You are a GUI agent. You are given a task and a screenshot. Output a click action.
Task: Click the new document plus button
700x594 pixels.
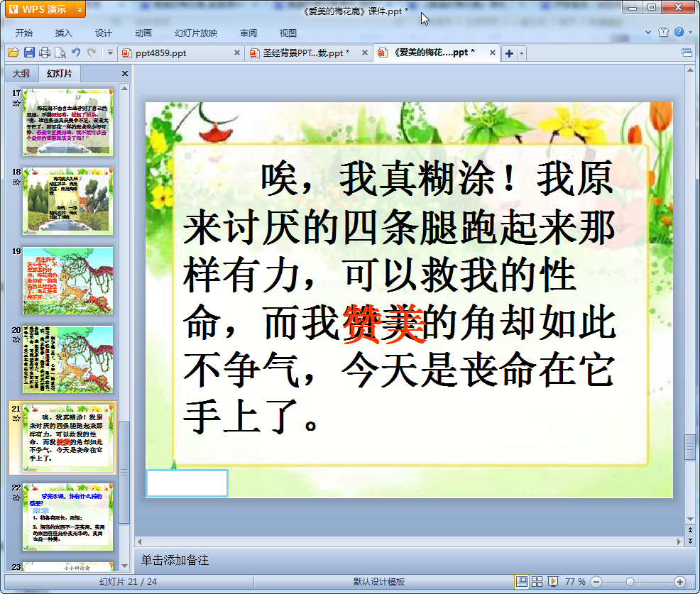tap(509, 53)
